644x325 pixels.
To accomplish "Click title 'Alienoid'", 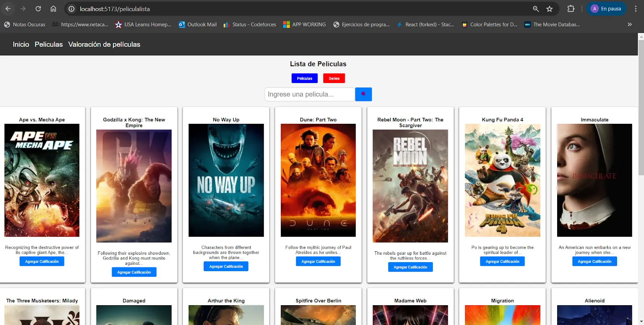I will pos(595,301).
